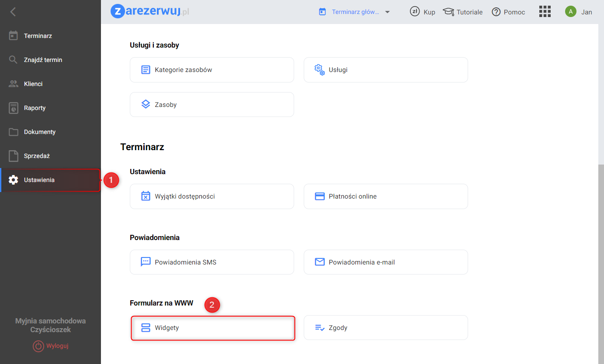Go to Dokumenty in the sidebar

pyautogui.click(x=39, y=132)
